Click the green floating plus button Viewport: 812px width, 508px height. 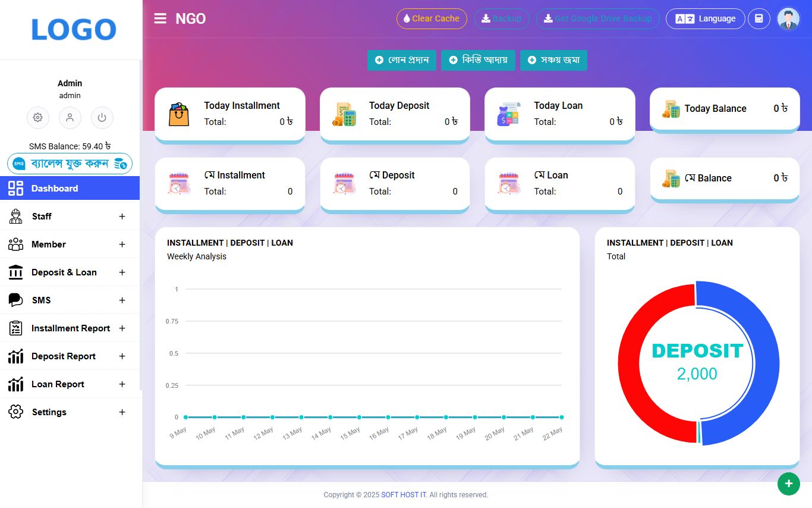pos(789,484)
